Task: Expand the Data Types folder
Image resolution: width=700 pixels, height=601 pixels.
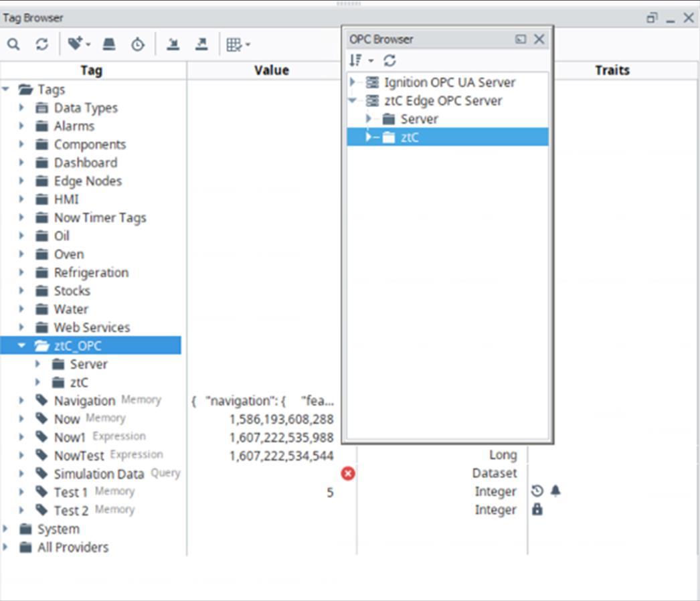Action: point(21,108)
